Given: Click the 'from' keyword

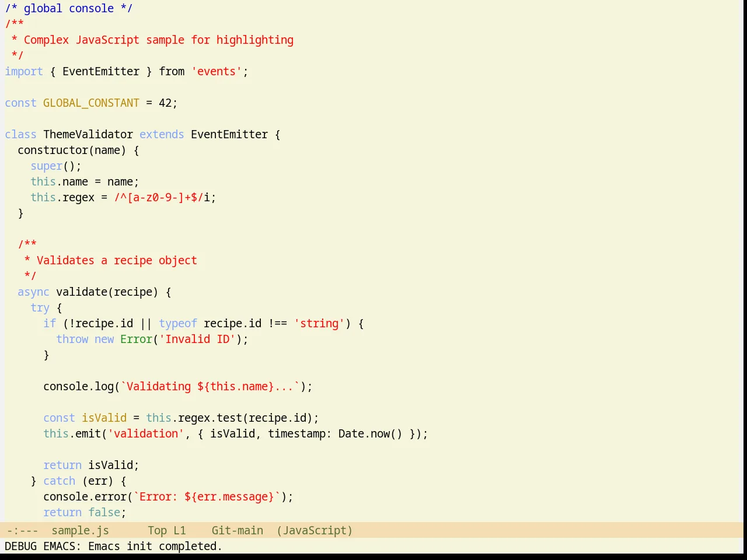Looking at the screenshot, I should [172, 71].
